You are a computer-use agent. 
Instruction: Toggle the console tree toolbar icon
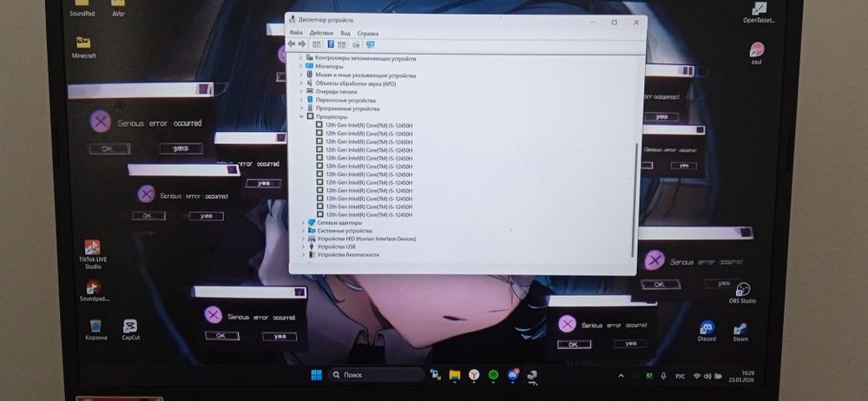pyautogui.click(x=317, y=44)
